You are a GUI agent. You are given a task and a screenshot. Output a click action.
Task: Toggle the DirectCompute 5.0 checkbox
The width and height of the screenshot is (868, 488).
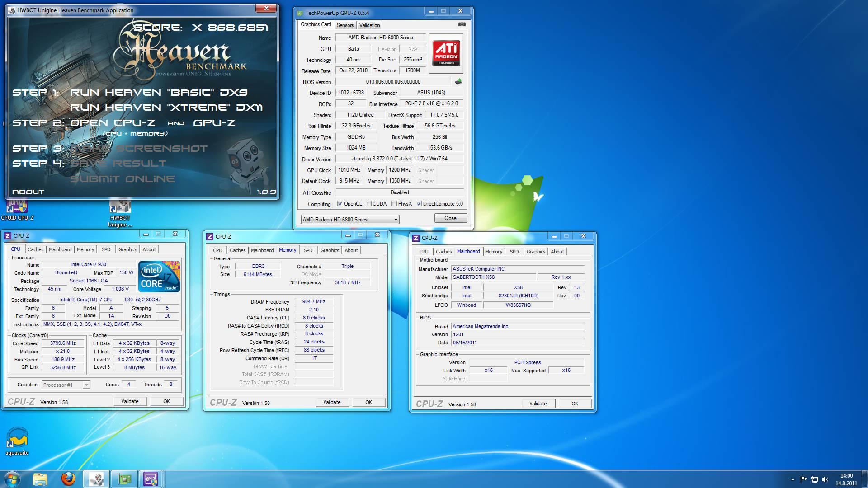[419, 204]
